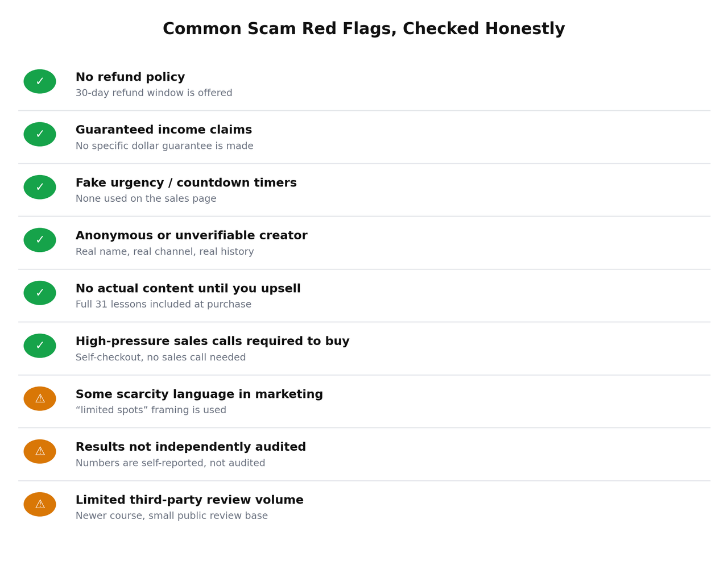Select checkmark icon next to Fake urgency
Viewport: 728px width, 565px height.
tap(40, 187)
